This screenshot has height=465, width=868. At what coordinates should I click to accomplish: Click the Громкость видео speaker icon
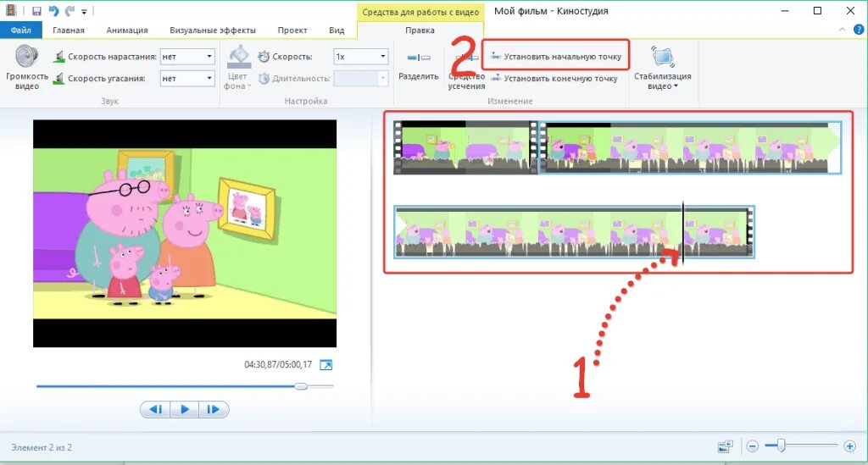pyautogui.click(x=26, y=57)
